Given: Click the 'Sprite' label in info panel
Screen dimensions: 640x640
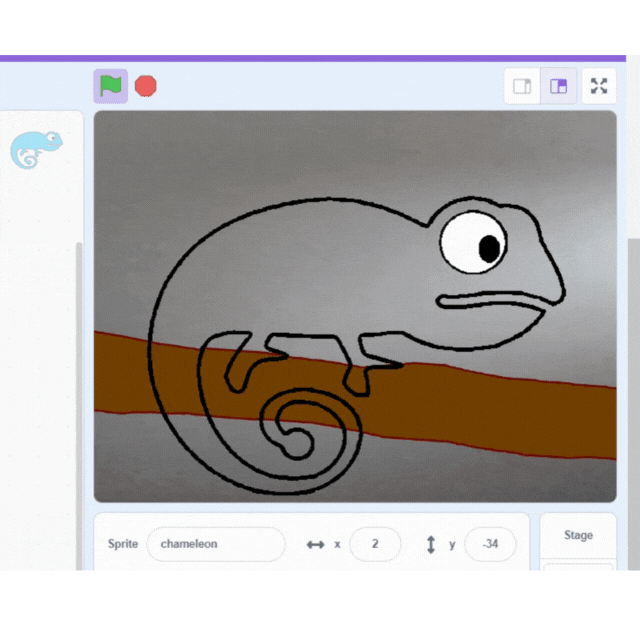Looking at the screenshot, I should (123, 544).
